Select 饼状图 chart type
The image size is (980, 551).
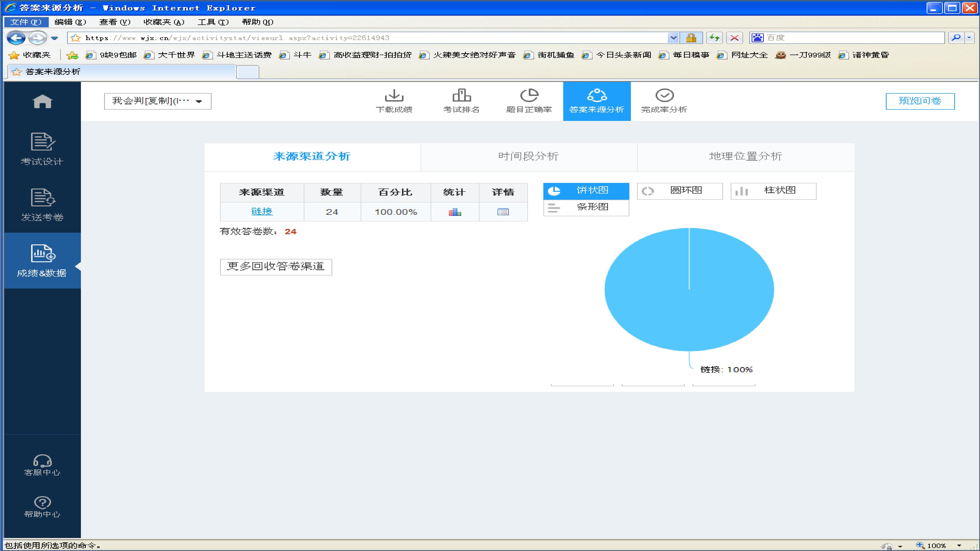(586, 191)
